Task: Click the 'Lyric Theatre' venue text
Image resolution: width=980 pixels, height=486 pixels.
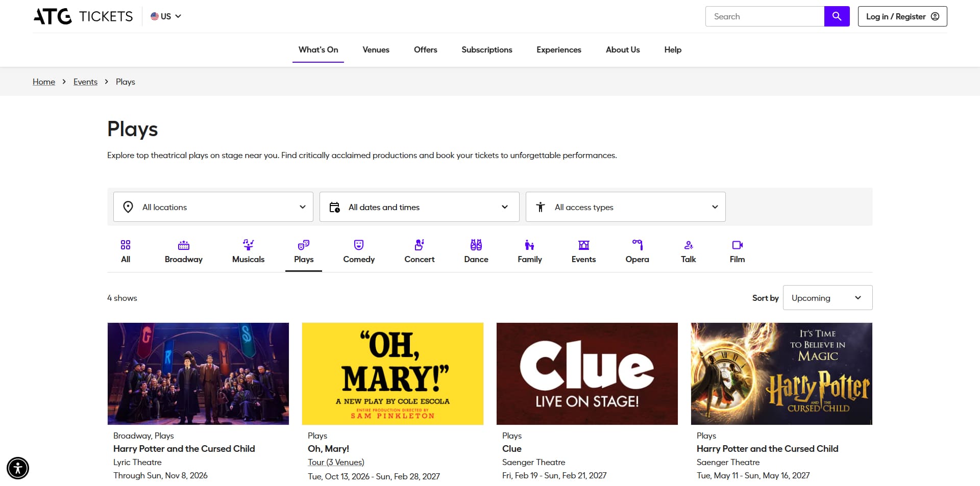Action: pyautogui.click(x=137, y=462)
